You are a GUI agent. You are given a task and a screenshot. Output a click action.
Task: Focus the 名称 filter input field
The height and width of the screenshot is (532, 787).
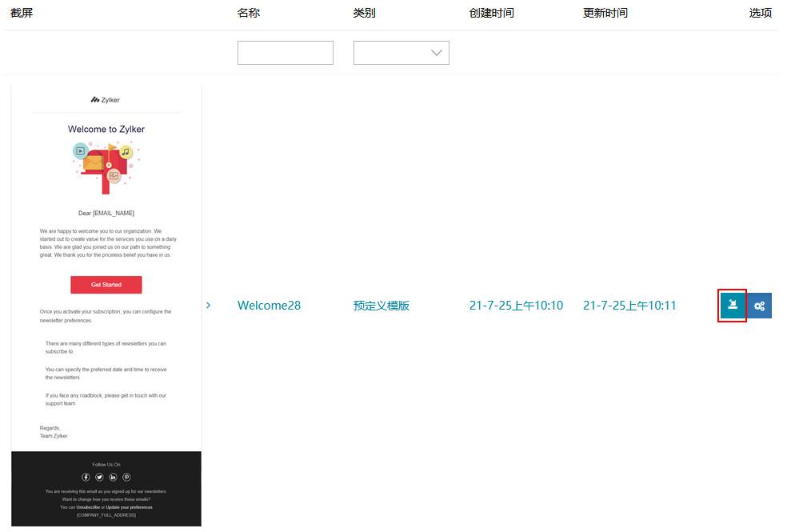285,53
